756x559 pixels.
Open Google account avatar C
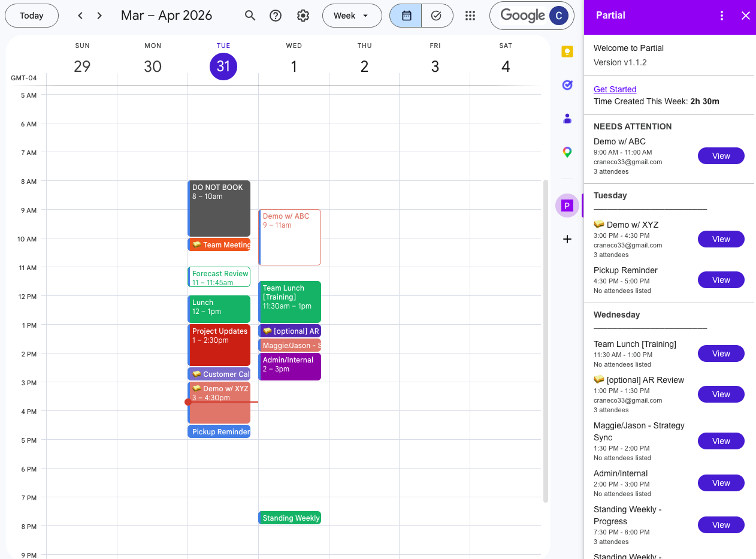click(558, 16)
